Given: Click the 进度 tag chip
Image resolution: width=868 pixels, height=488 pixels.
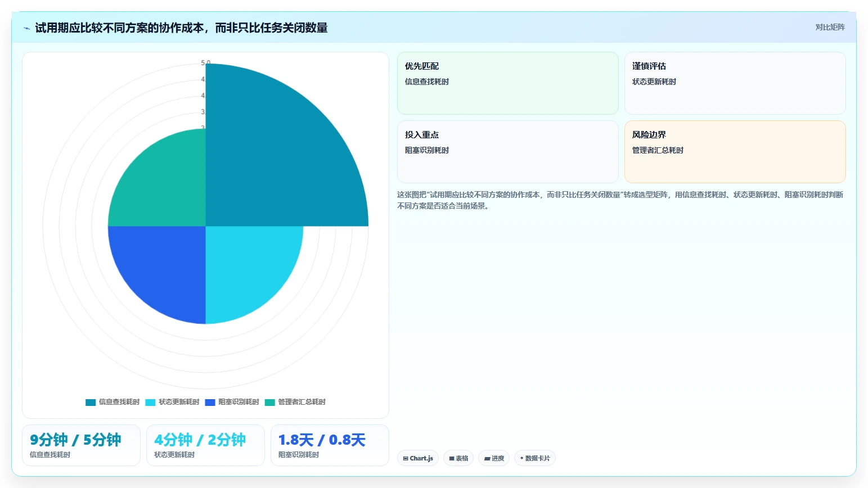Looking at the screenshot, I should (494, 458).
